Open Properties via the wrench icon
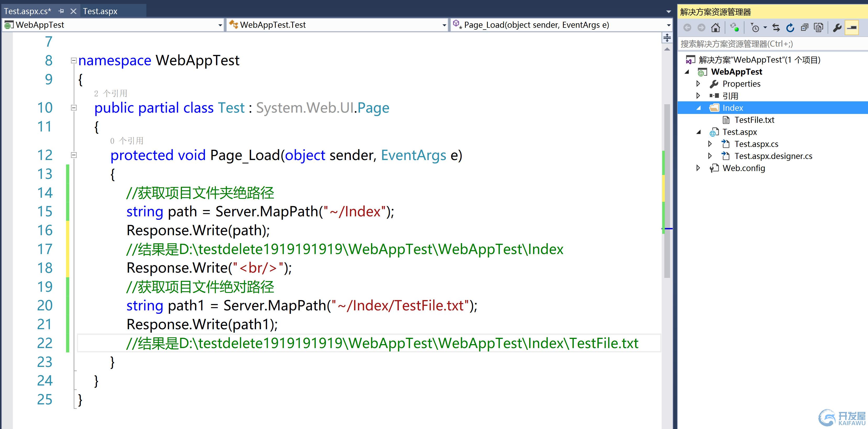This screenshot has width=868, height=429. (x=837, y=28)
